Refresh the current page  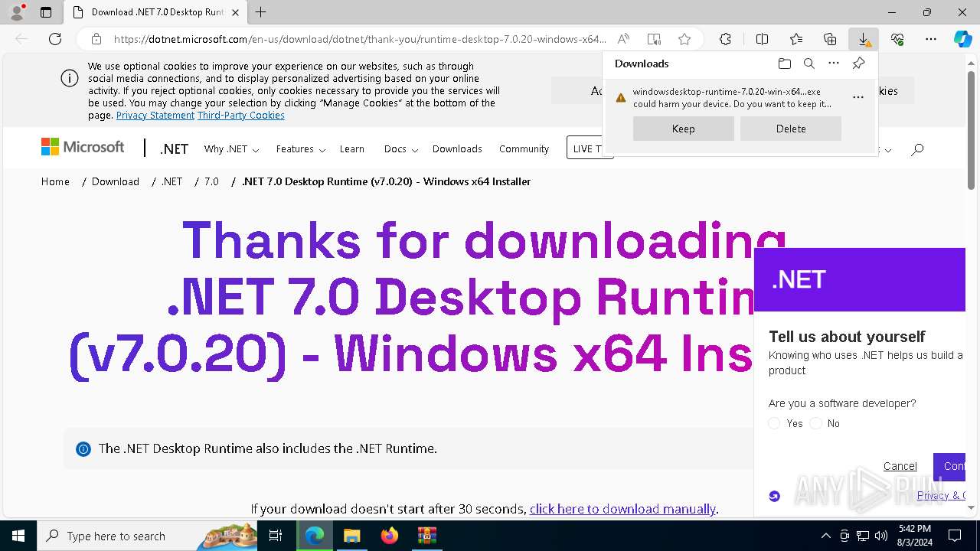pyautogui.click(x=55, y=39)
